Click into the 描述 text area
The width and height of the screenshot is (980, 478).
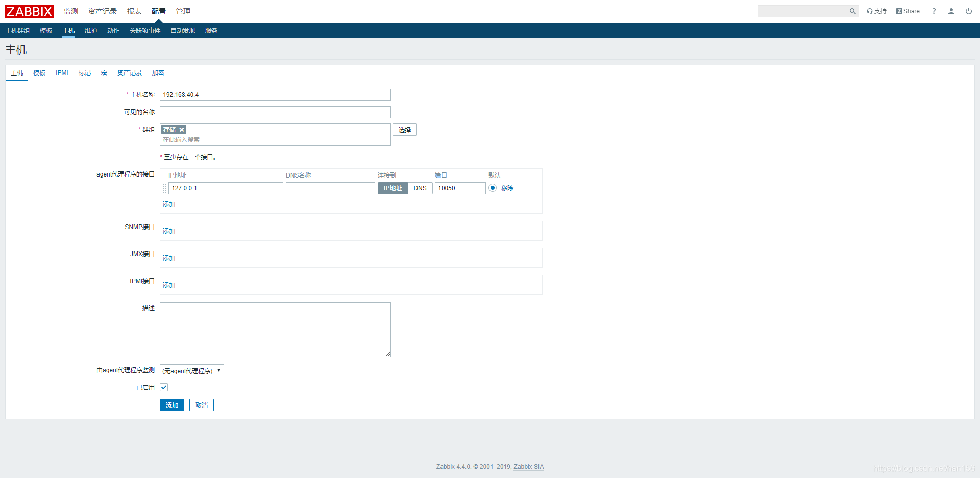coord(275,330)
